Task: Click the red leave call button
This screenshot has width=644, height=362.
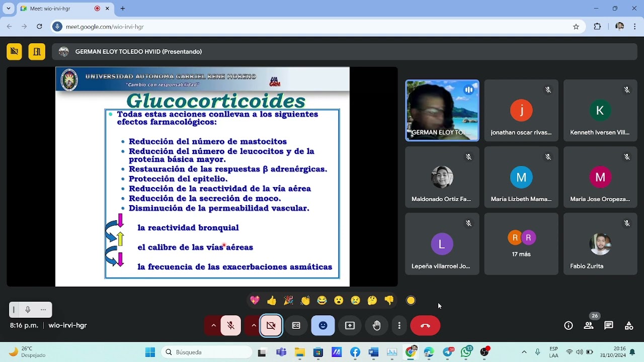Action: pyautogui.click(x=425, y=325)
